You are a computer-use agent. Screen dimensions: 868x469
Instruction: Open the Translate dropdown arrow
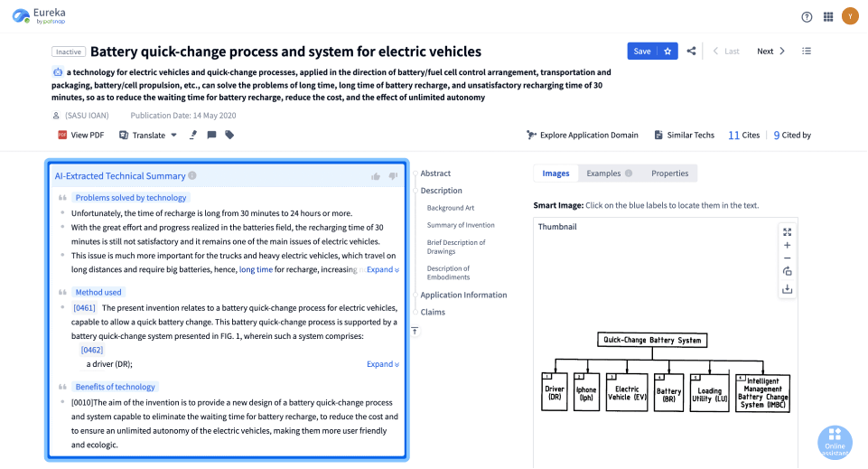click(173, 136)
